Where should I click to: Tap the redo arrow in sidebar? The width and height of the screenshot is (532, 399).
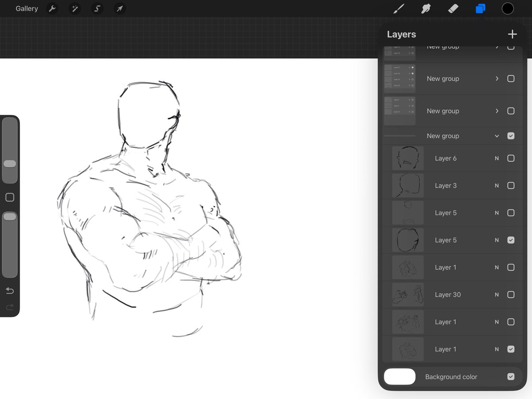(10, 307)
